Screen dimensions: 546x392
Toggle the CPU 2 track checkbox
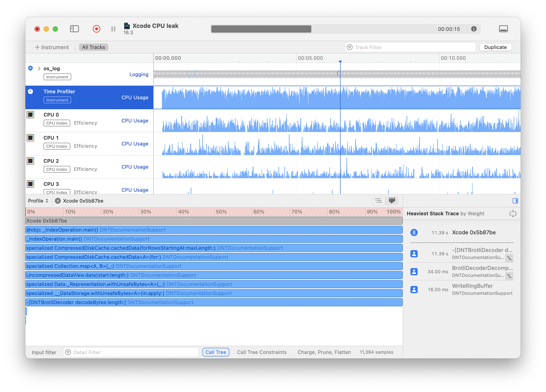[31, 161]
